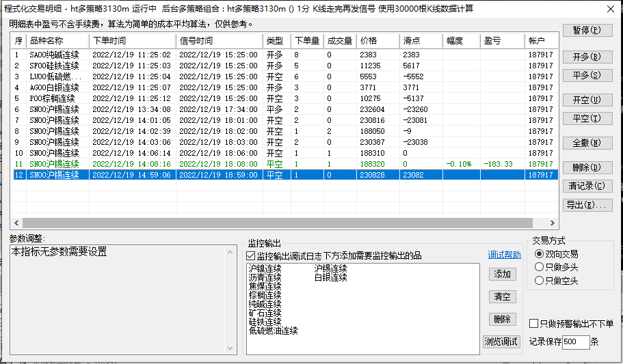Open the 调试帮助 help link

[x=504, y=255]
